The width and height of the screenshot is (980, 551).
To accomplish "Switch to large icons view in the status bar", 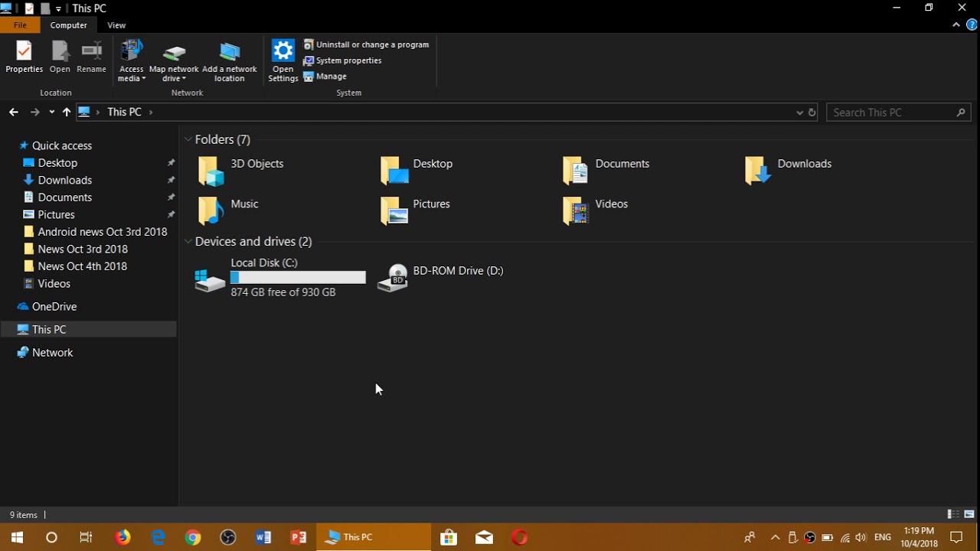I will click(x=969, y=514).
